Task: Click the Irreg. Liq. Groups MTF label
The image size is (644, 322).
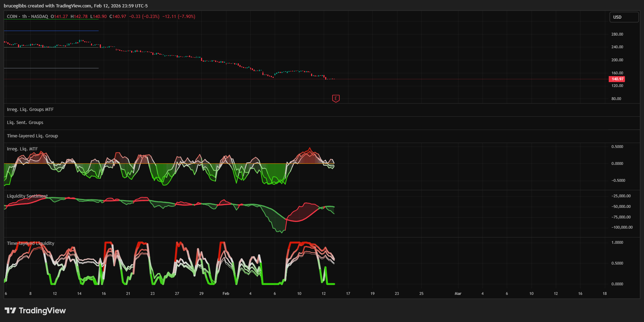Action: click(x=30, y=110)
